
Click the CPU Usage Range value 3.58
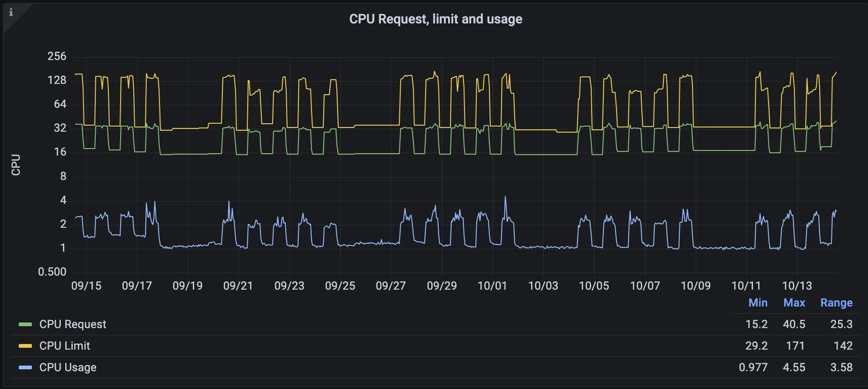pos(841,367)
